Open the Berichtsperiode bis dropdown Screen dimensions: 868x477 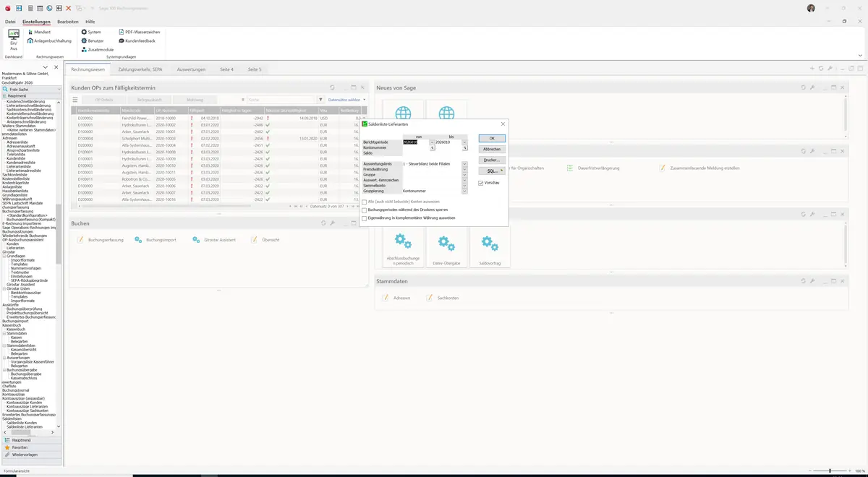point(464,142)
